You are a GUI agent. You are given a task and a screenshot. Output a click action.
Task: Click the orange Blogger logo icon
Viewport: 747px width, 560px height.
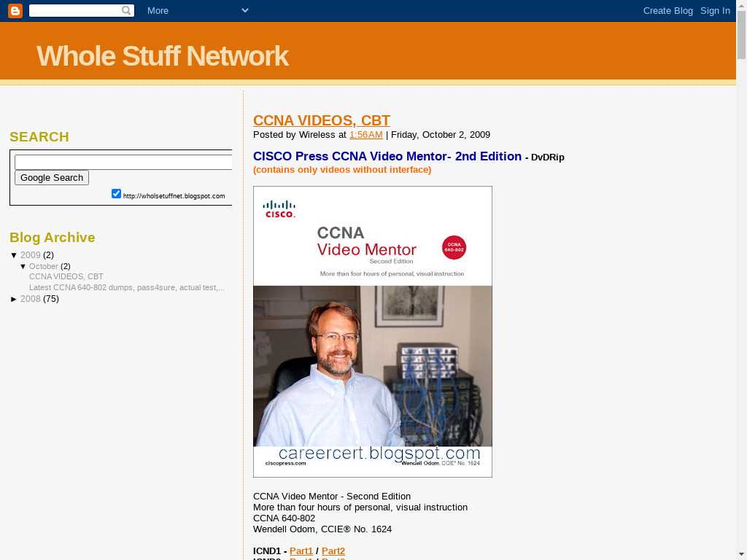[15, 10]
